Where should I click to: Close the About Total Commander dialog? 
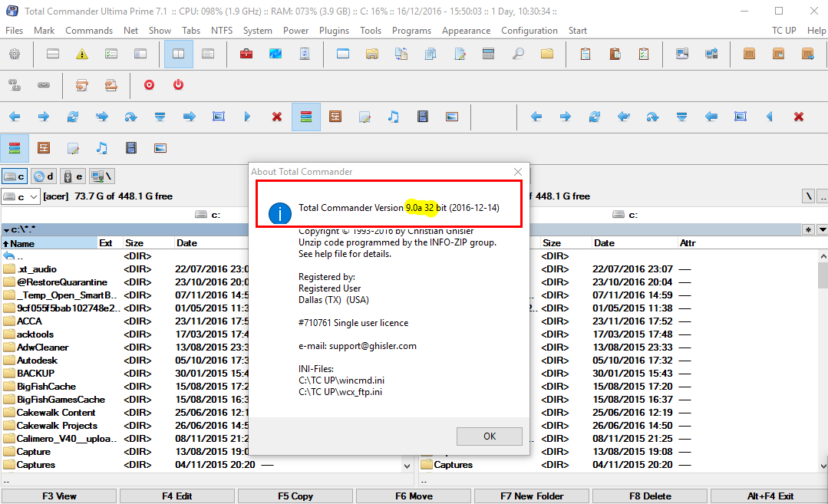pos(518,172)
